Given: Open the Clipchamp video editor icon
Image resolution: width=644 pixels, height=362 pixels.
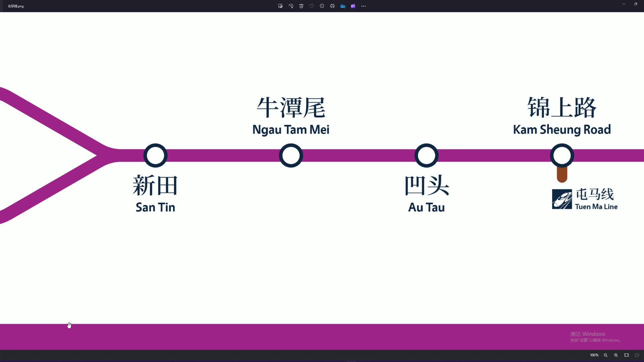Looking at the screenshot, I should pyautogui.click(x=353, y=6).
